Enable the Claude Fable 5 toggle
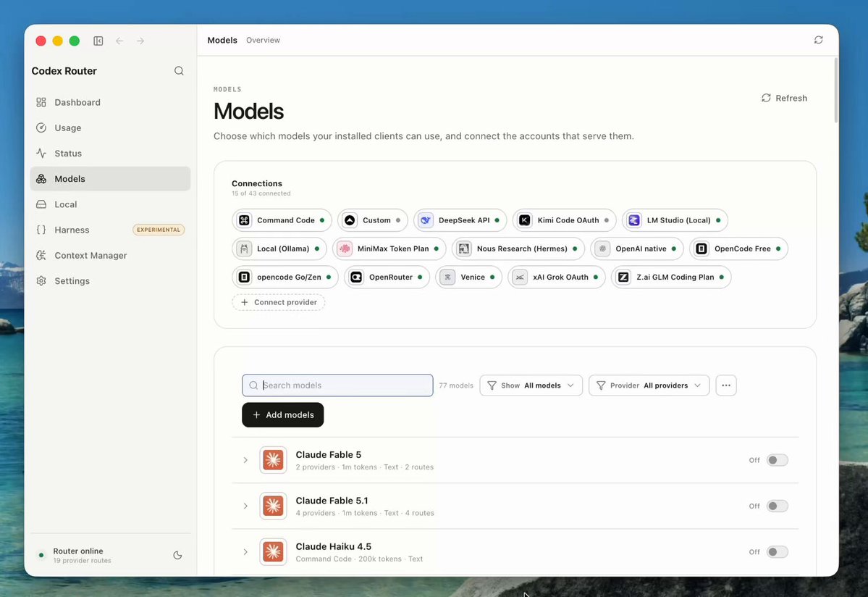The width and height of the screenshot is (868, 597). 777,460
